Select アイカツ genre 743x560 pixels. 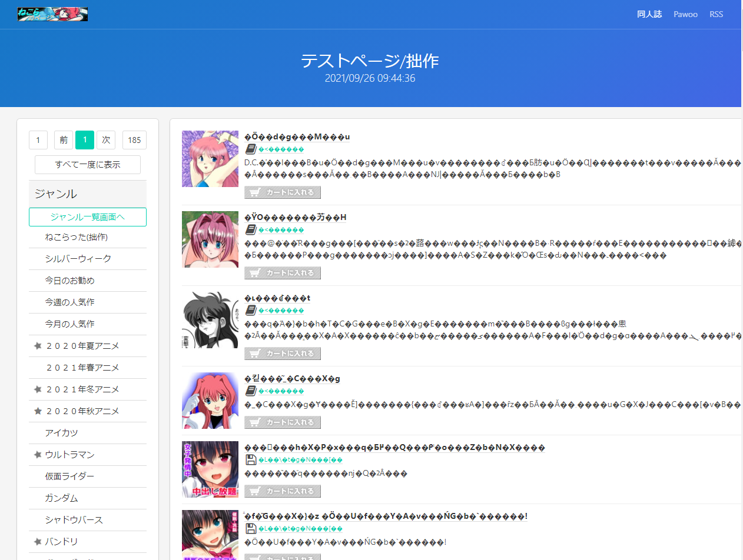88,433
